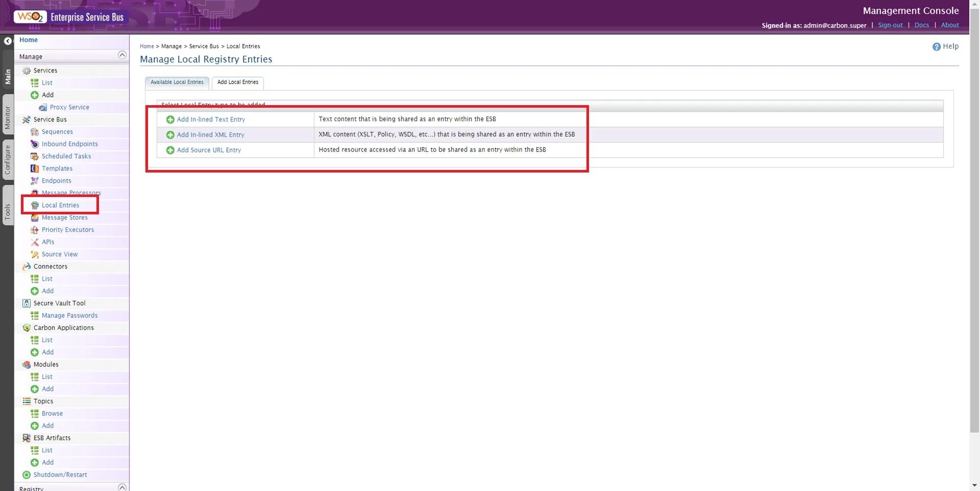Viewport: 980px width, 491px height.
Task: Open the Docs link in header
Action: tap(921, 25)
